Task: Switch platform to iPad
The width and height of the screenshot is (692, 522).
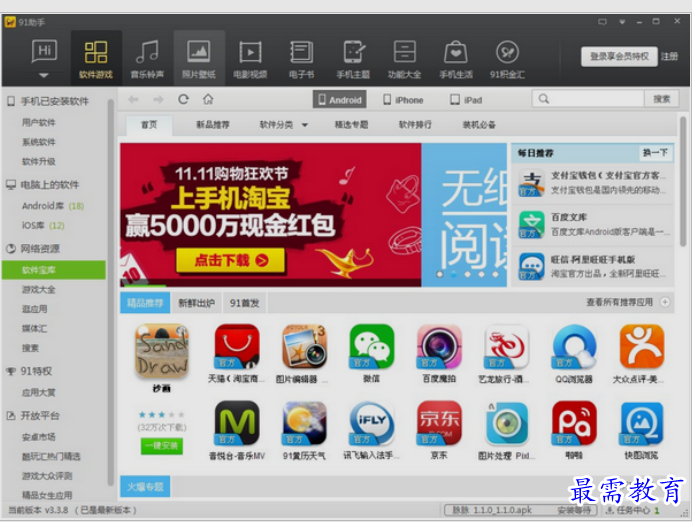Action: pos(466,100)
